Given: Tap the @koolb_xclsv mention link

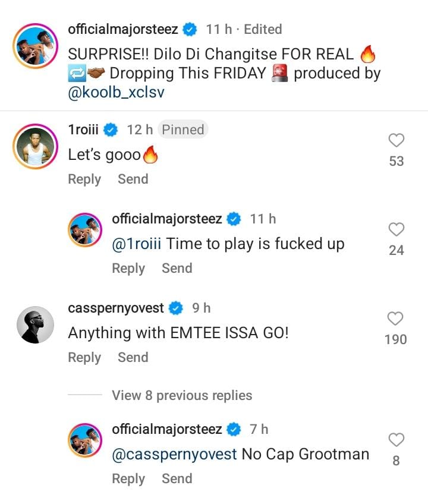Looking at the screenshot, I should 117,94.
